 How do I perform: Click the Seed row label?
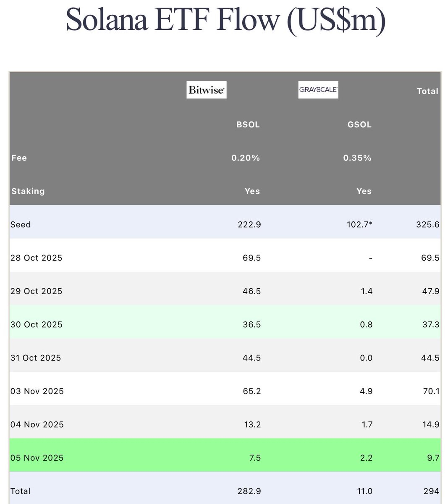click(x=21, y=224)
